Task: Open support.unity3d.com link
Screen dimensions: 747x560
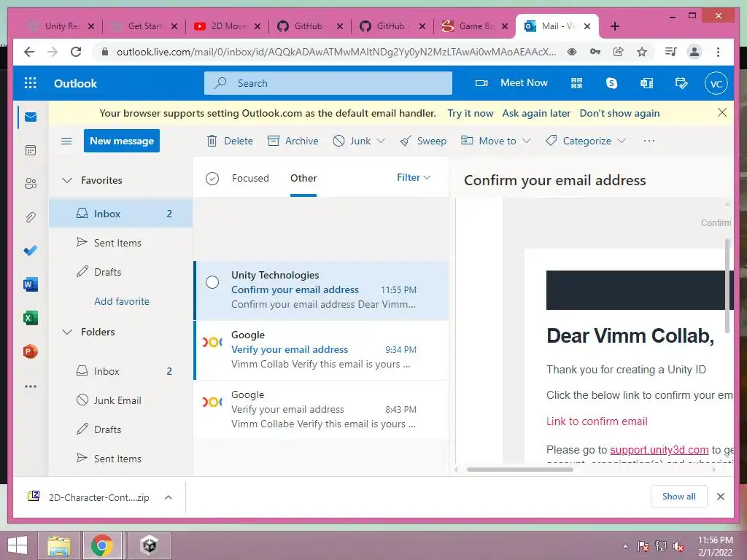Action: 659,449
